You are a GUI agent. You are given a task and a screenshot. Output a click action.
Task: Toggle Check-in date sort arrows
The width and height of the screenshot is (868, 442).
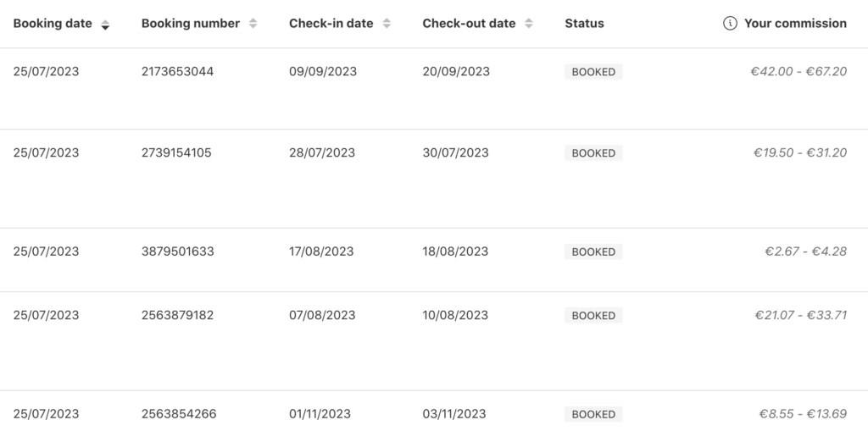pyautogui.click(x=387, y=25)
